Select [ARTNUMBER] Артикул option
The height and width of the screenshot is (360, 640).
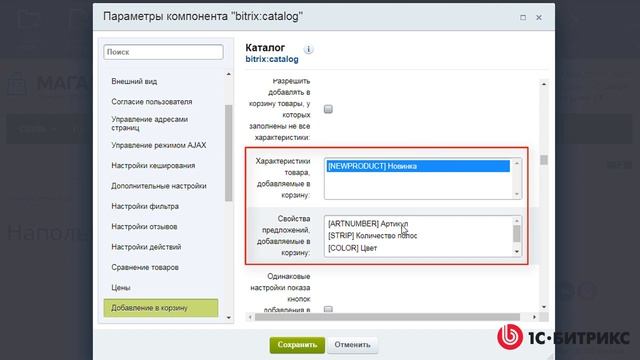[368, 224]
